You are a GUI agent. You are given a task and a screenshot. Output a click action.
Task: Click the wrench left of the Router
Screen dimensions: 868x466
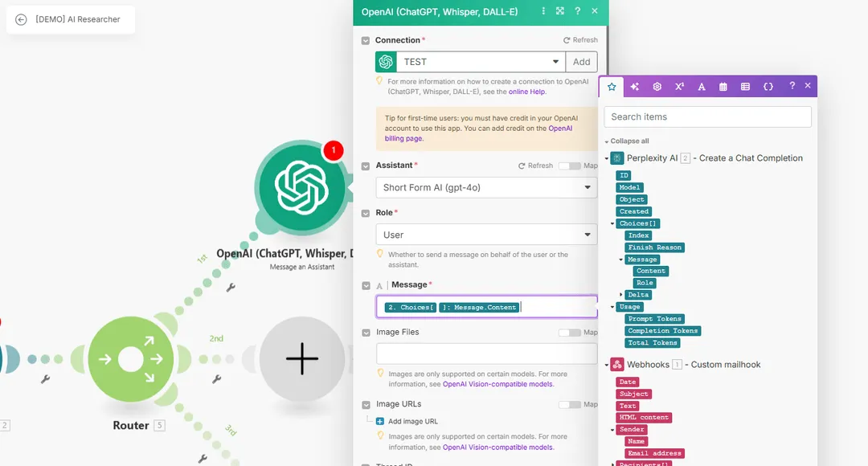pyautogui.click(x=45, y=379)
